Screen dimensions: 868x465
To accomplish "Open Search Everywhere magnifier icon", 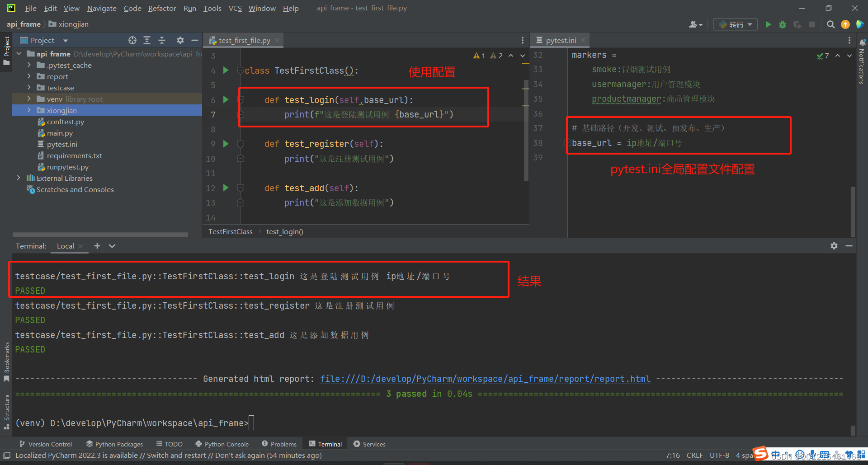I will pyautogui.click(x=830, y=24).
